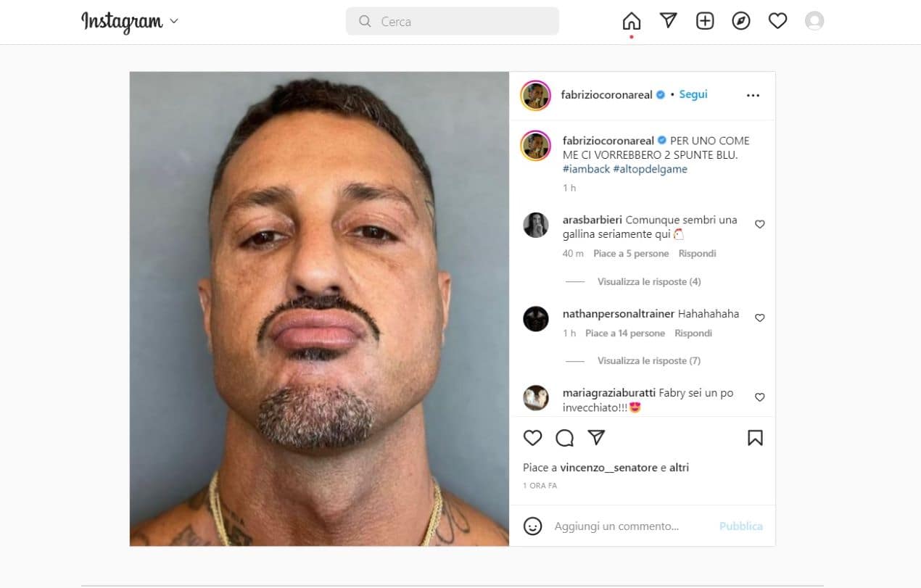Open emoji picker smiley icon
921x588 pixels.
click(x=533, y=526)
